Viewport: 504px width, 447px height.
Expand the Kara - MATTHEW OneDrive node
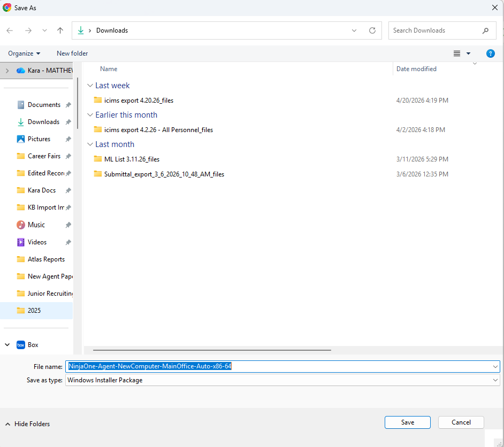(7, 71)
